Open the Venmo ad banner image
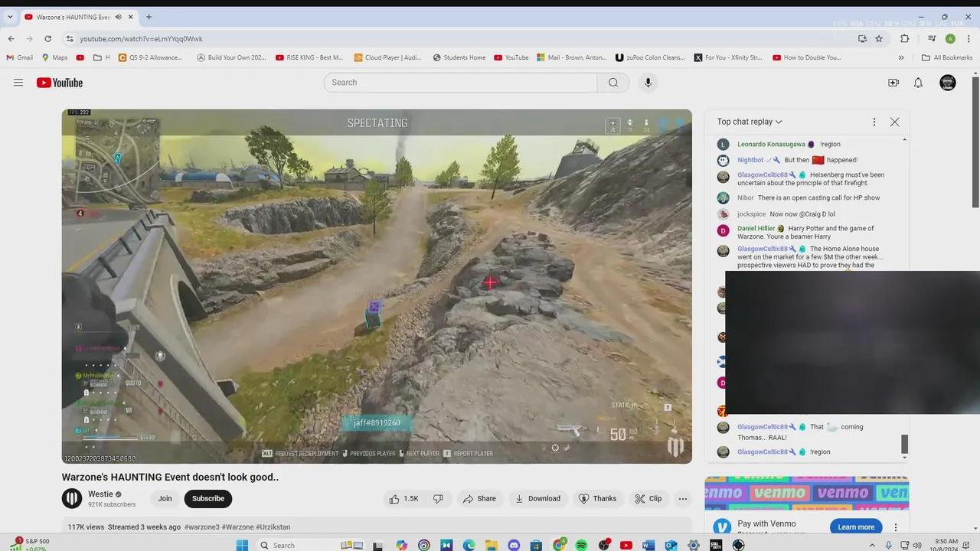This screenshot has height=551, width=980. click(x=807, y=494)
